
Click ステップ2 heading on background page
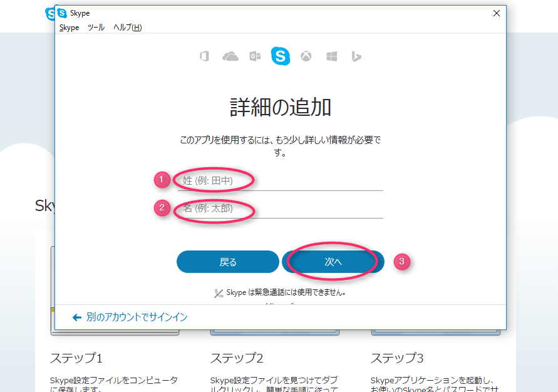coord(237,358)
